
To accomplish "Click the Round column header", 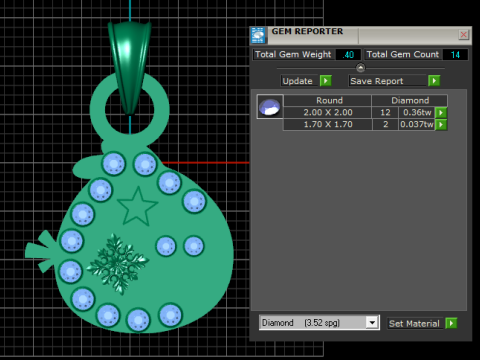I will pyautogui.click(x=328, y=100).
